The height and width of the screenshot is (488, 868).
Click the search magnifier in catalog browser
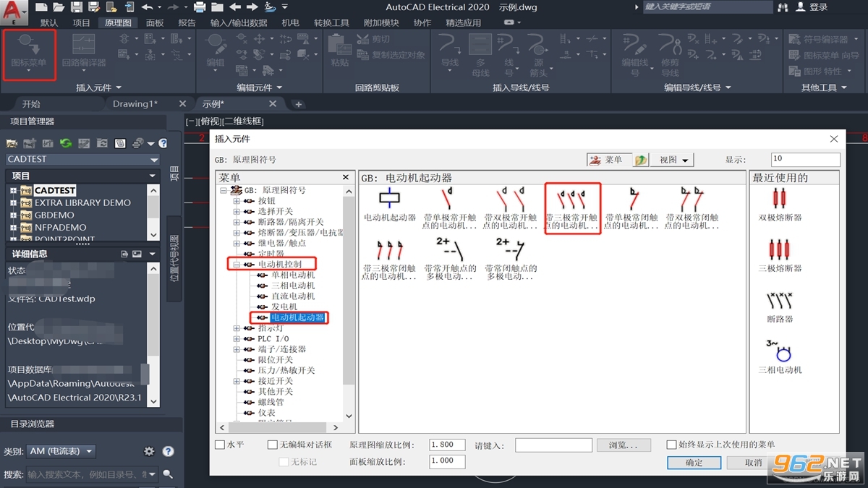(168, 474)
